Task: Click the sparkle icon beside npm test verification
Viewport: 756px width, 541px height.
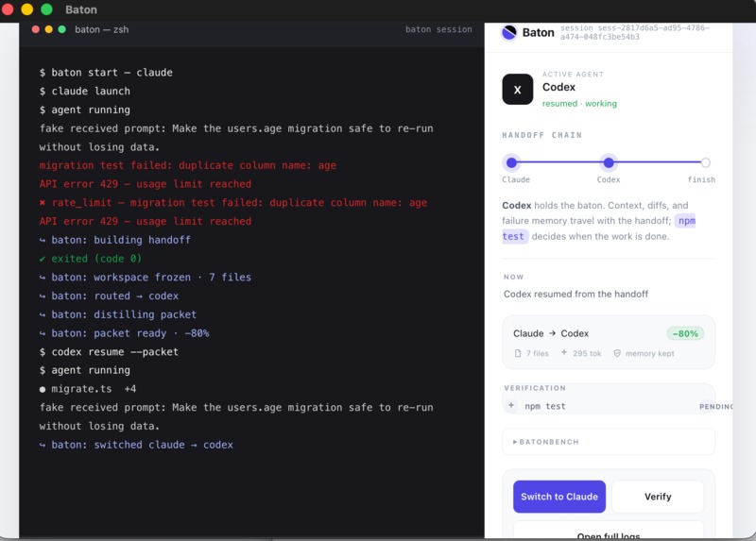Action: tap(511, 405)
